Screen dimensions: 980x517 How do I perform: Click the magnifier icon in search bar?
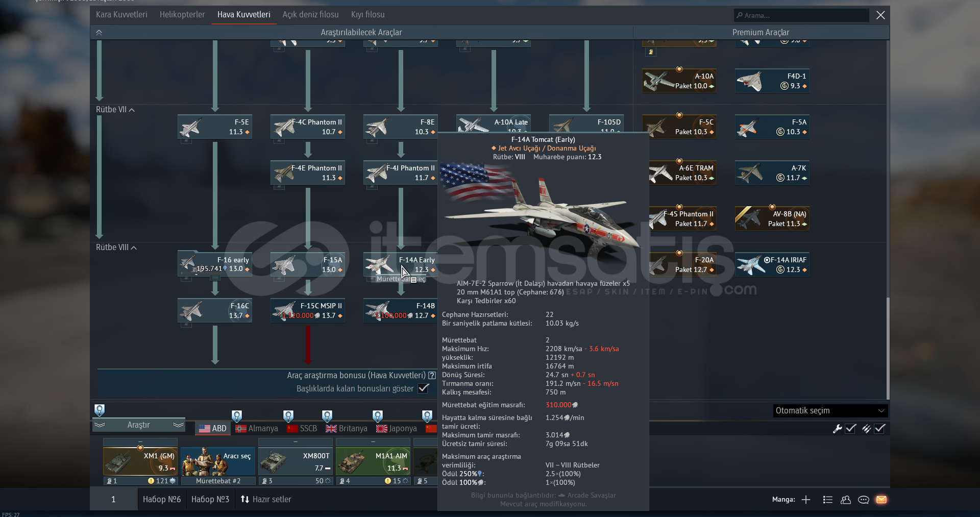[739, 15]
